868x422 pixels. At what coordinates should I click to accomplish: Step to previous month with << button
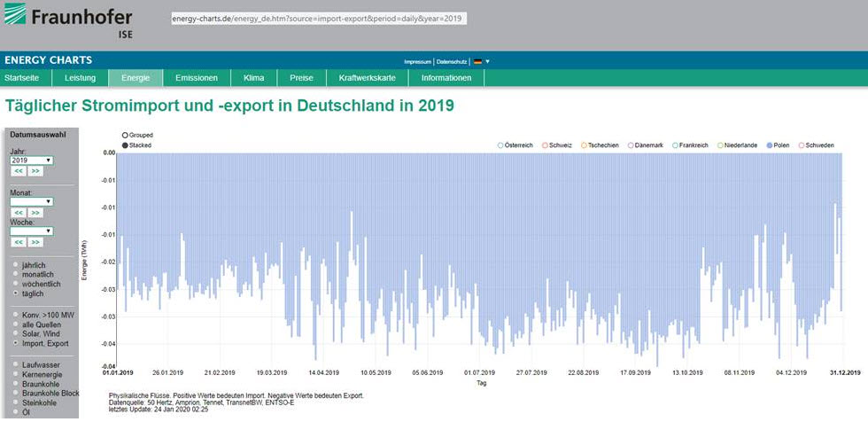[x=17, y=213]
